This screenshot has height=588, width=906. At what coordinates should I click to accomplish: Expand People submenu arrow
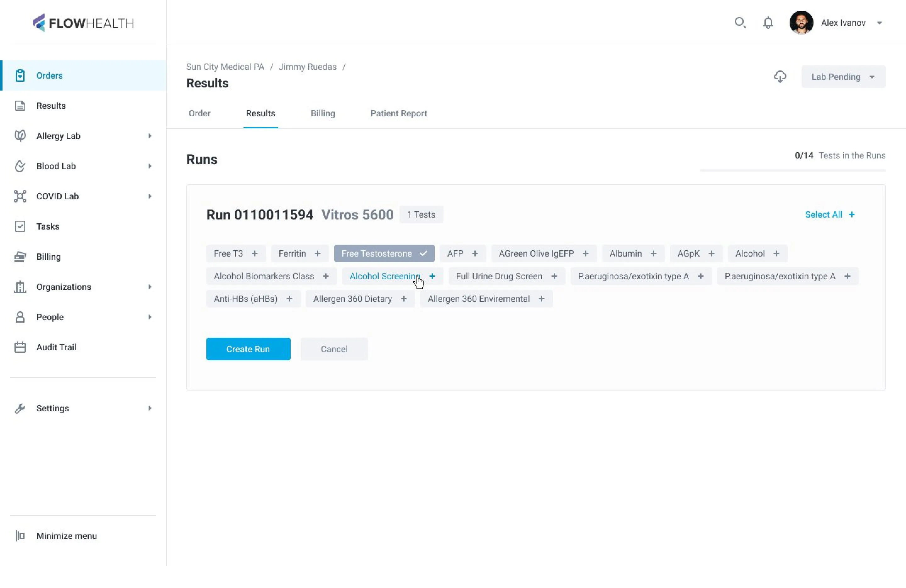(150, 317)
